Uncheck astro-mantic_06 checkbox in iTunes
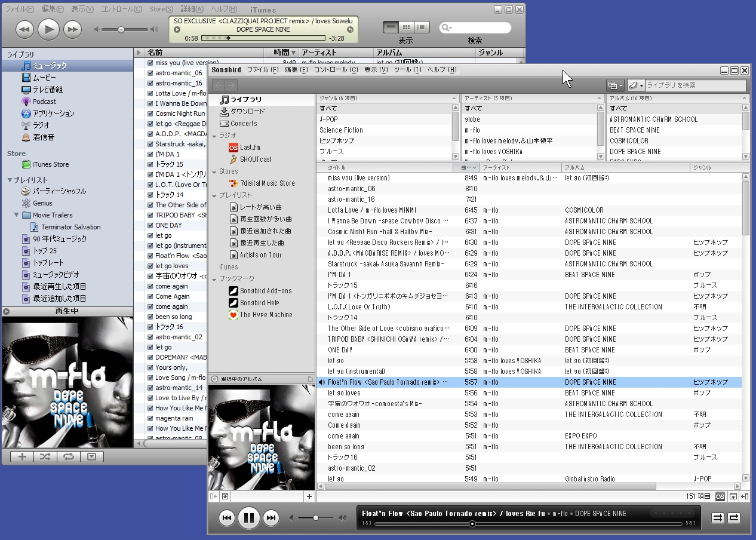 150,73
